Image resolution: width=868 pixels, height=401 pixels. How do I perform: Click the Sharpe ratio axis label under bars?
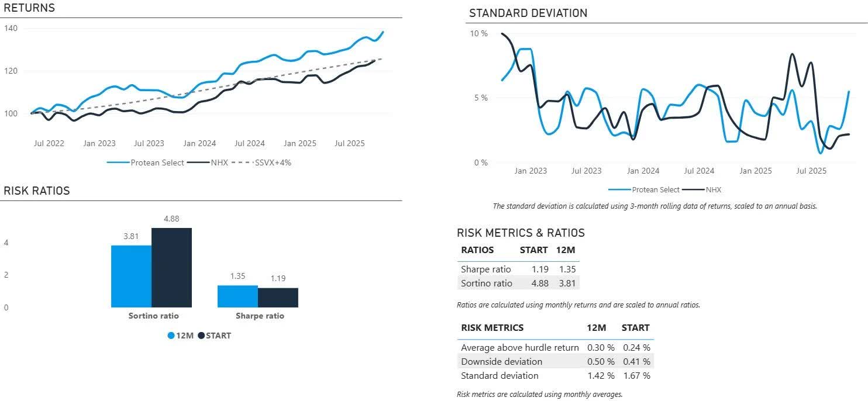[x=260, y=316]
